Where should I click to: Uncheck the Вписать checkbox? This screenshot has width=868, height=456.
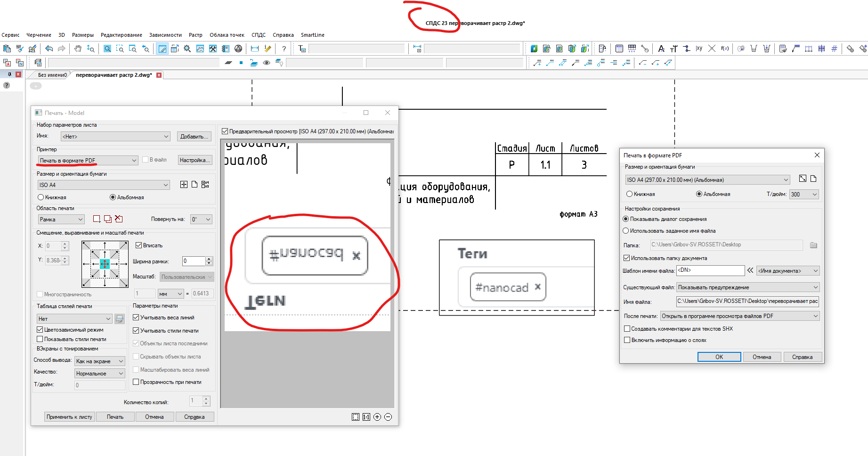(x=139, y=245)
